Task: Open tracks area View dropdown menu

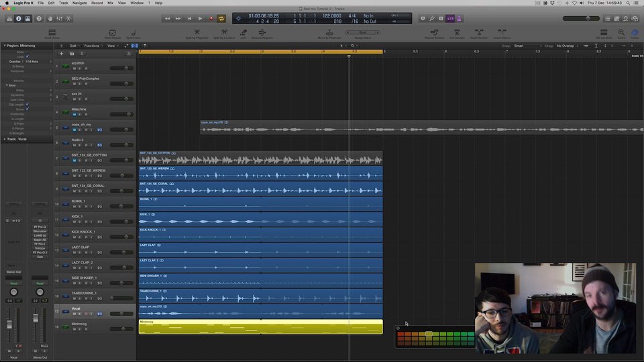Action: [112, 46]
